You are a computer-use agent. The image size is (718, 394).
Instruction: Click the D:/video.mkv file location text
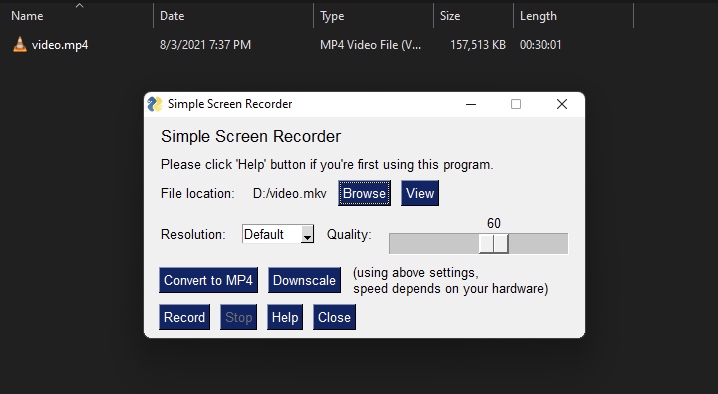coord(290,193)
